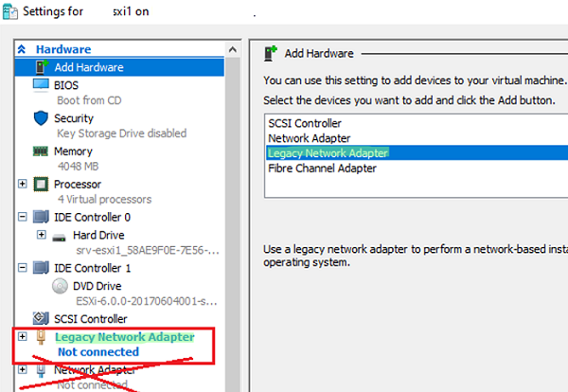Click the Legacy Network Adapter plug icon

(41, 337)
